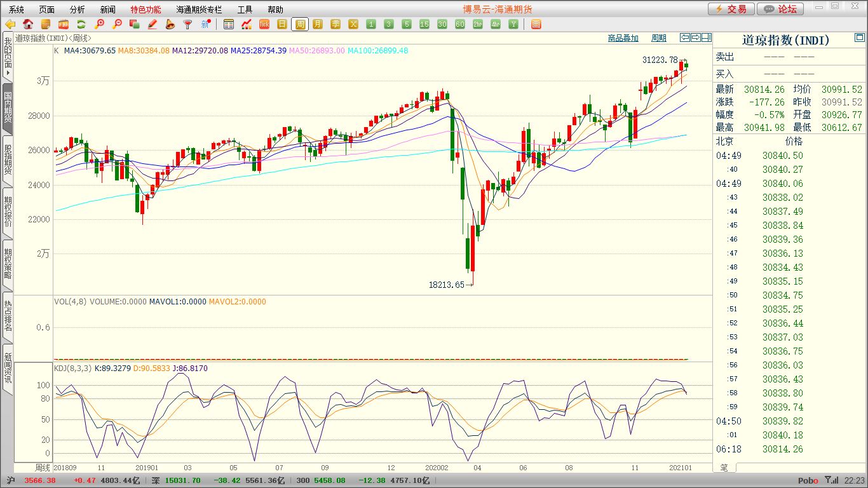Image resolution: width=868 pixels, height=488 pixels.
Task: Select the Y yearly period icon
Action: coord(513,24)
